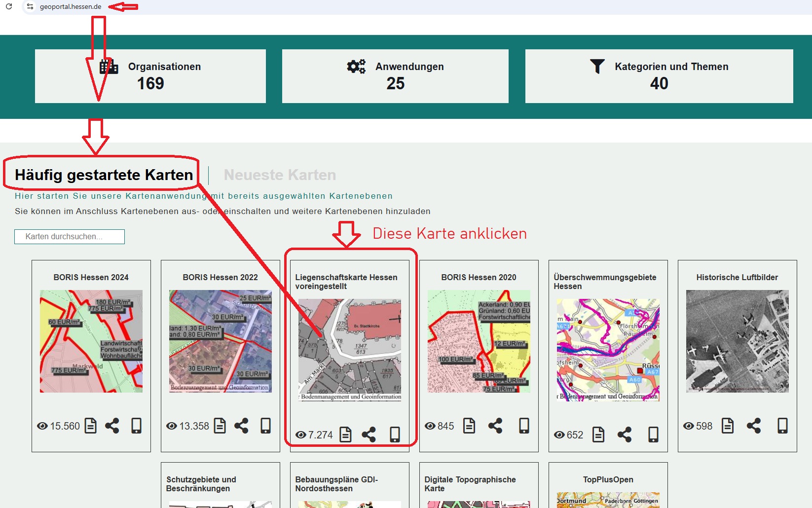Open the document icon on Liegenschaftskarte Hessen
Image resolution: width=812 pixels, height=508 pixels.
346,435
